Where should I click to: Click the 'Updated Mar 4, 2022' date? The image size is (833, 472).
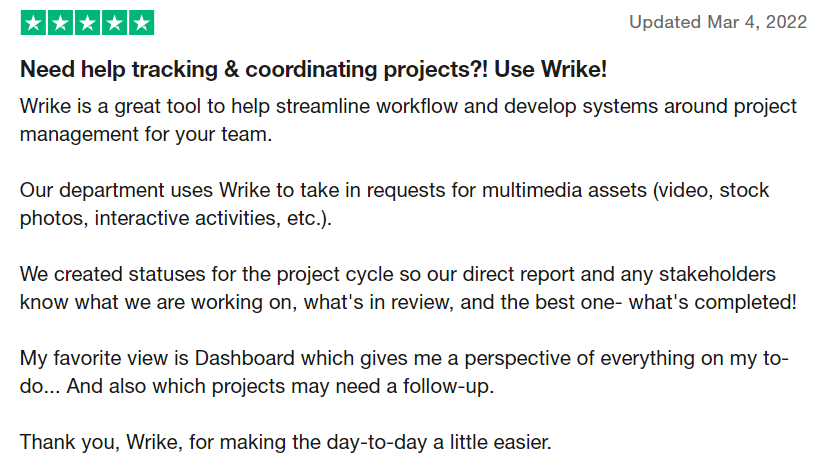click(718, 22)
